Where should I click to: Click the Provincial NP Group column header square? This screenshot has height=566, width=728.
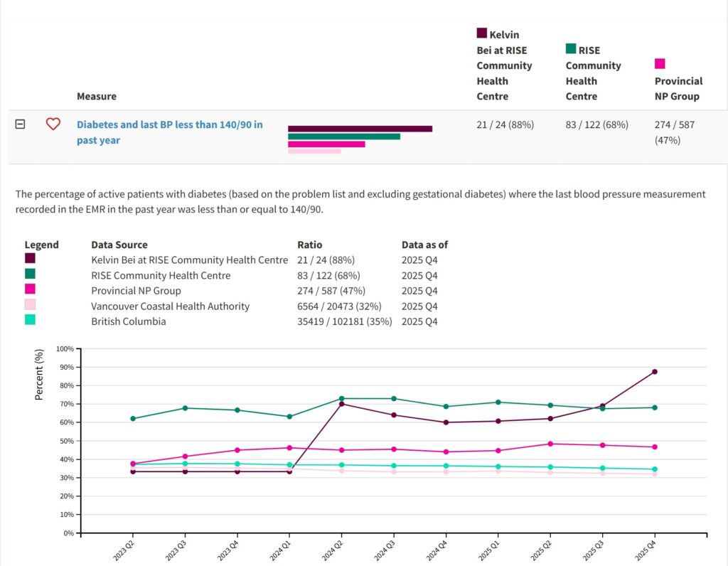tap(660, 64)
